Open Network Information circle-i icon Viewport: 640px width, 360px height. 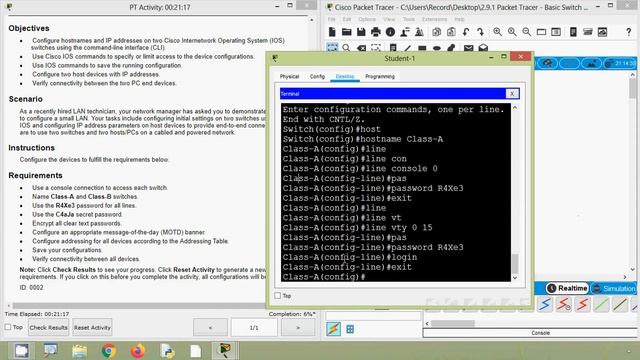pos(390,32)
